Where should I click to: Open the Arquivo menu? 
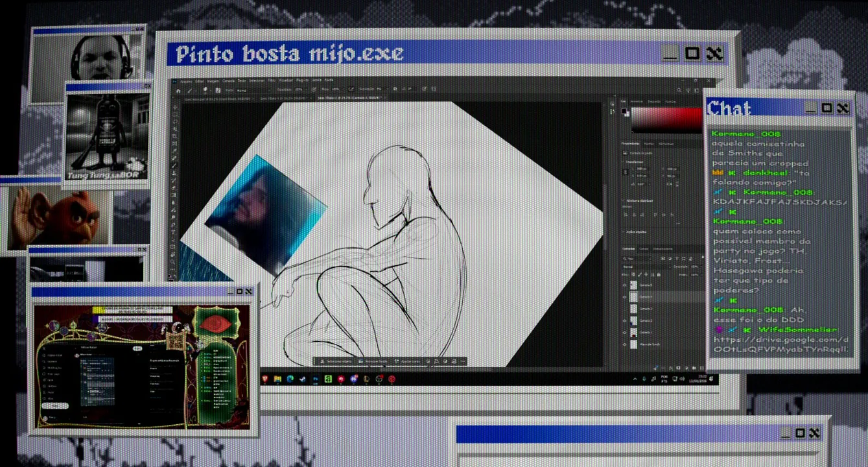coord(187,80)
